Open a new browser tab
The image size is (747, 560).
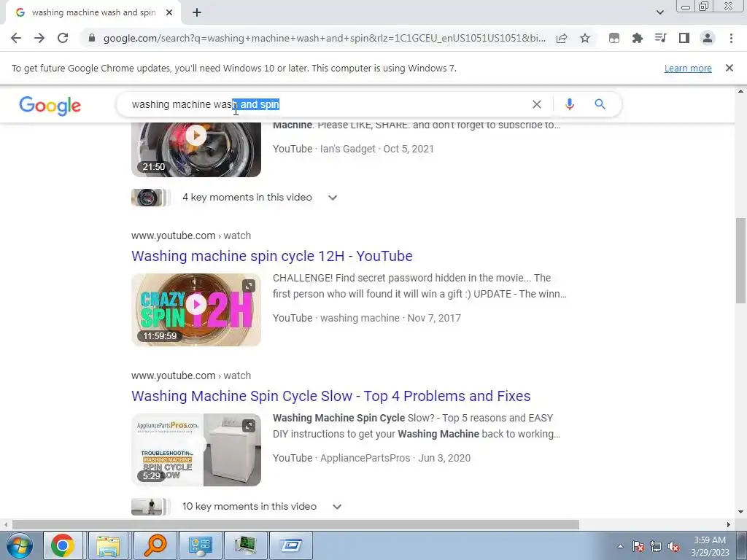coord(197,13)
